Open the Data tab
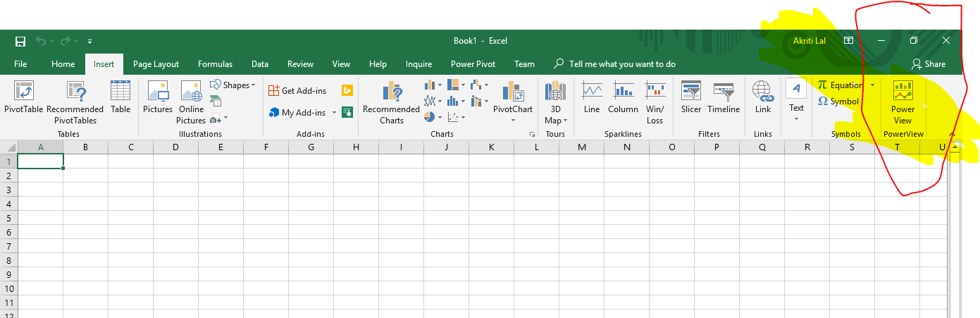The width and height of the screenshot is (980, 318). [x=260, y=64]
